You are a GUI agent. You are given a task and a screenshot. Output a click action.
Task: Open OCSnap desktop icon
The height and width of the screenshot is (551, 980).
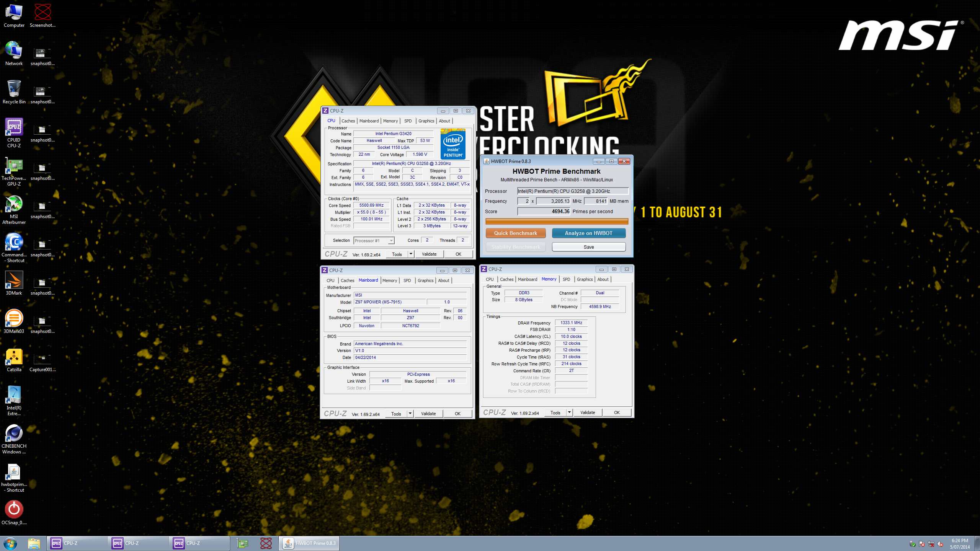pyautogui.click(x=14, y=513)
